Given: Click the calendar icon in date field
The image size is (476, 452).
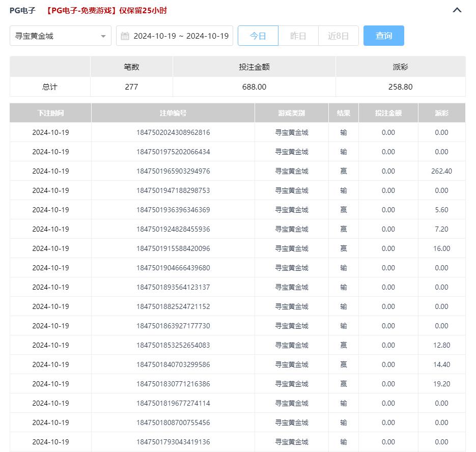Looking at the screenshot, I should tap(125, 36).
